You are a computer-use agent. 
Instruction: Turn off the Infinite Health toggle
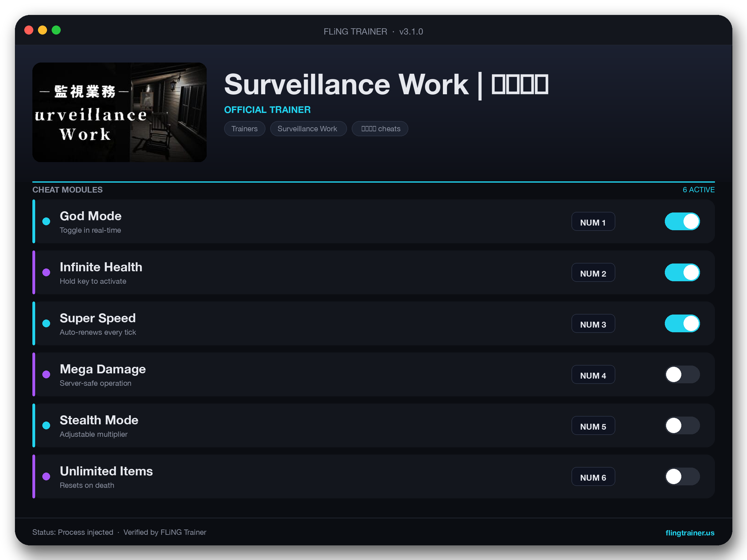(x=682, y=273)
